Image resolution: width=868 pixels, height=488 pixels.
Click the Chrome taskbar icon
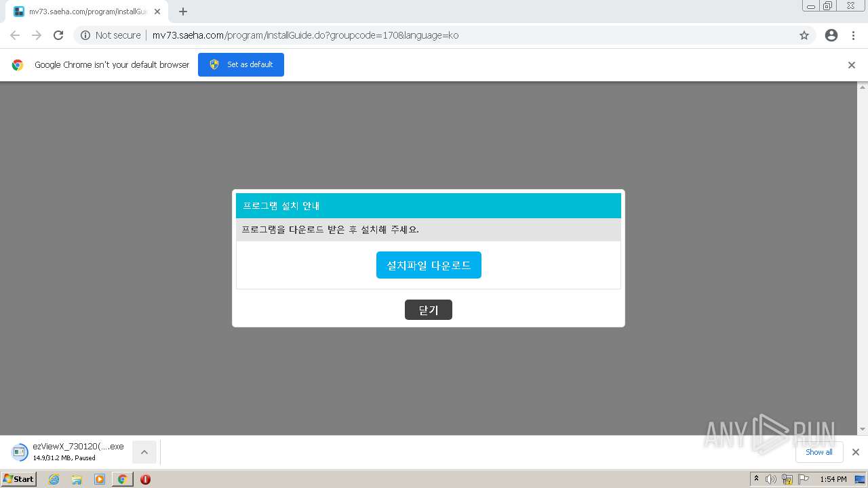click(122, 479)
